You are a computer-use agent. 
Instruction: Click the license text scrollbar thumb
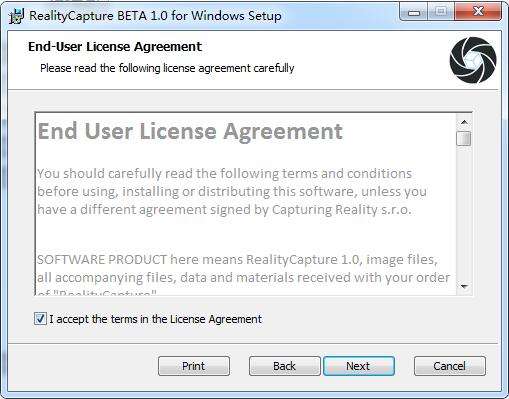(464, 139)
